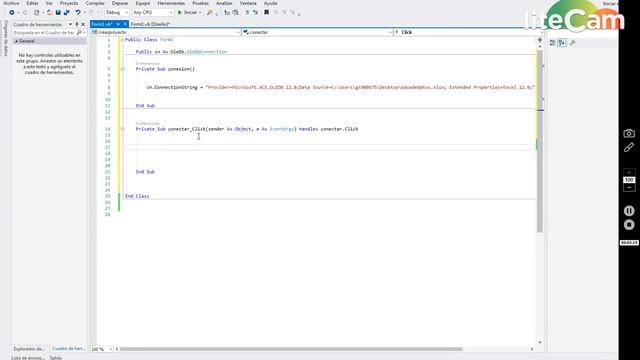The image size is (640, 360).
Task: Click the navigate forward toolbar icon
Action: tap(24, 13)
